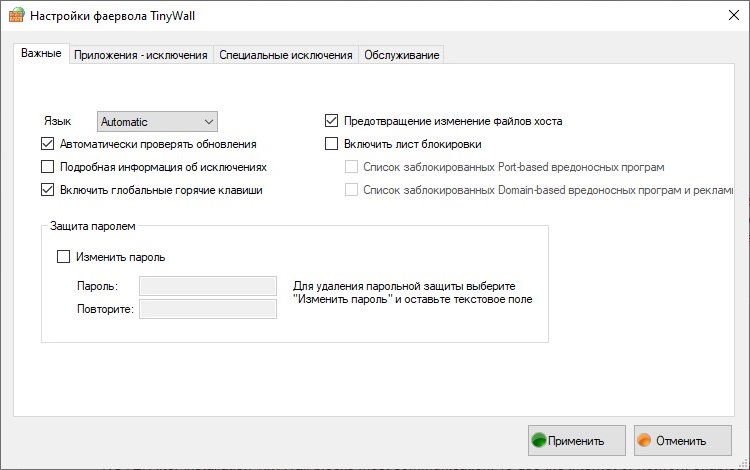Uncheck Предотвращение изменение файлов хоста
The height and width of the screenshot is (470, 750).
332,121
